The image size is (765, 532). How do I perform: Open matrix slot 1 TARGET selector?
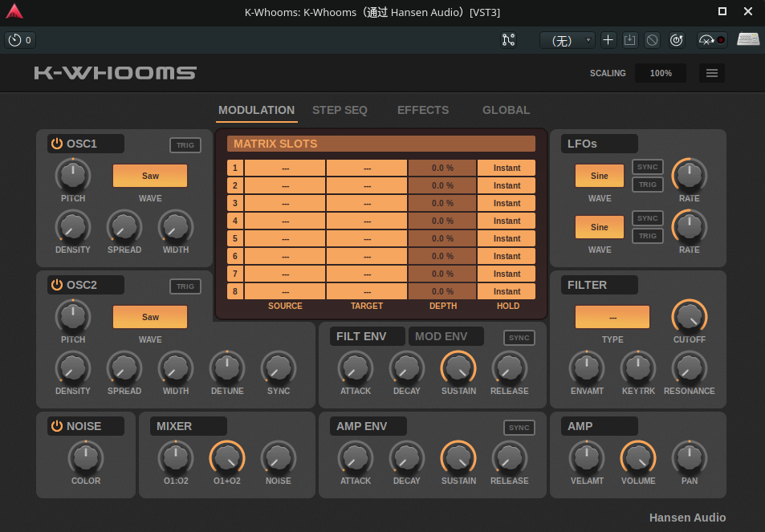(x=367, y=168)
